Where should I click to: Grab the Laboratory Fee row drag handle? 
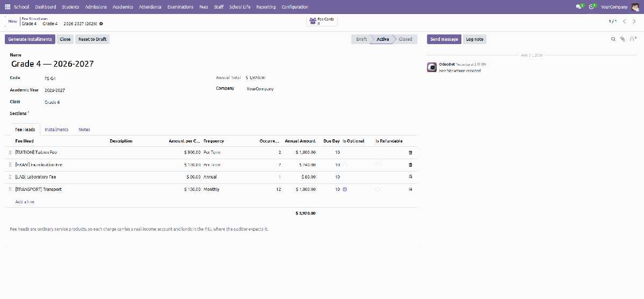coord(10,177)
